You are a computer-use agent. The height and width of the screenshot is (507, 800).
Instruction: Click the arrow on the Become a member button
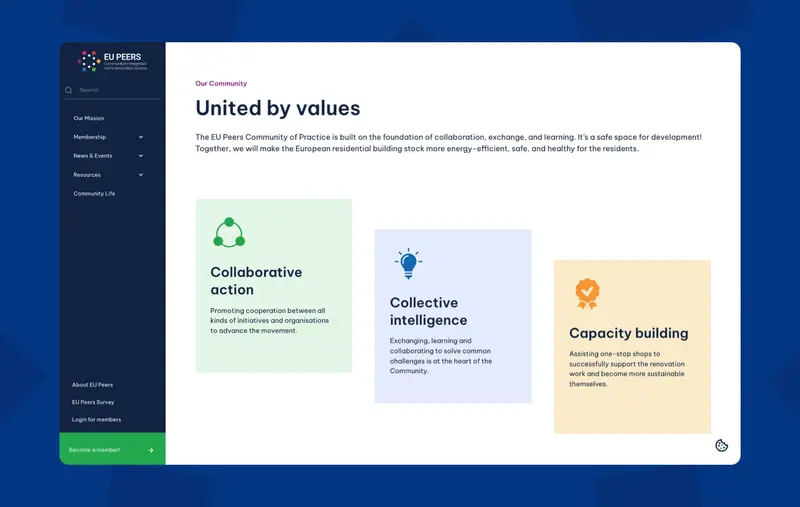[x=151, y=450]
